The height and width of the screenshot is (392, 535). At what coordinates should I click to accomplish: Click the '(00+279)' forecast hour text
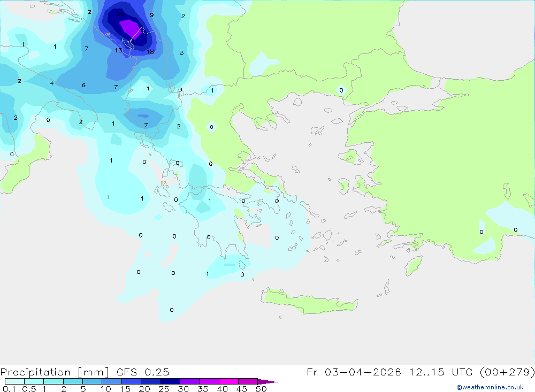507,372
